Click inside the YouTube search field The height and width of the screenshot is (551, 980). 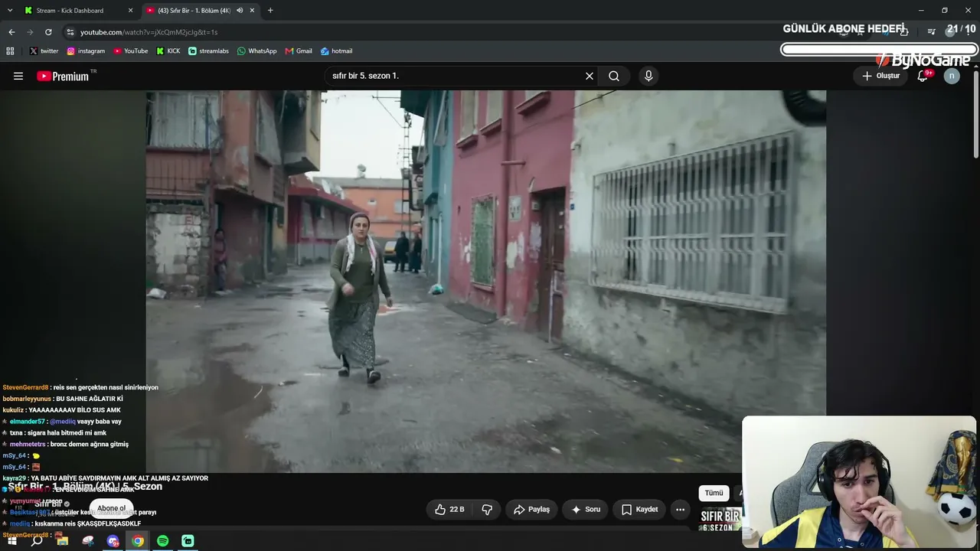(x=456, y=76)
